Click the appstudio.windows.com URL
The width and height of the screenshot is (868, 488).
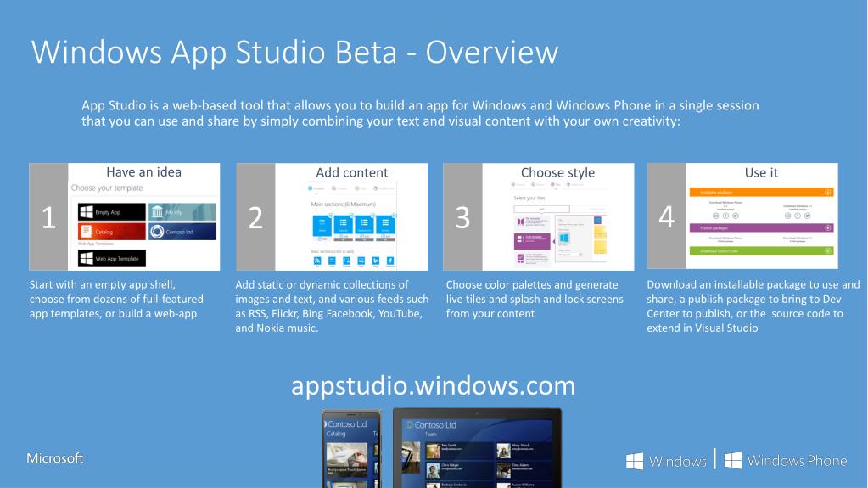tap(434, 386)
